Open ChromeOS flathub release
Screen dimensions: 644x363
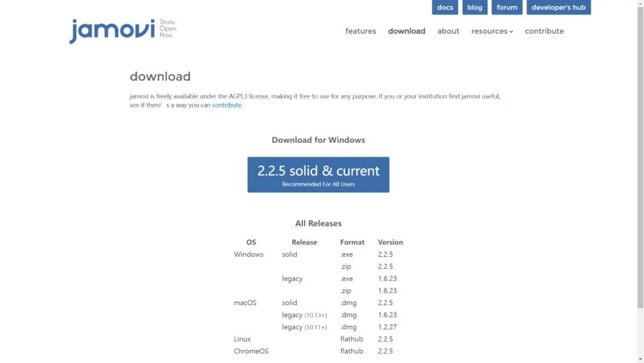tap(352, 351)
